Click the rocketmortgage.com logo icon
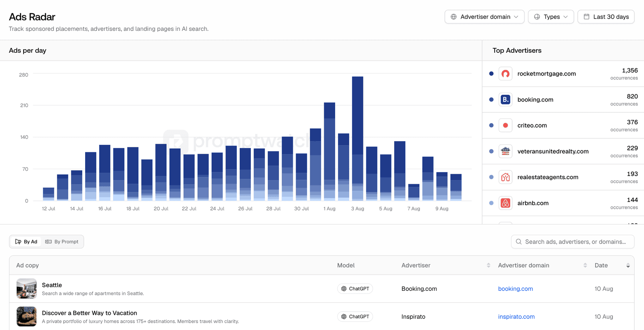The height and width of the screenshot is (330, 644). point(505,74)
